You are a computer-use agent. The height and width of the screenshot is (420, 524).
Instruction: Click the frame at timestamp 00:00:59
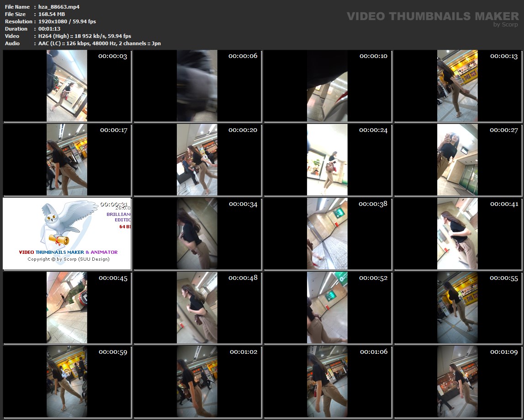(67, 382)
